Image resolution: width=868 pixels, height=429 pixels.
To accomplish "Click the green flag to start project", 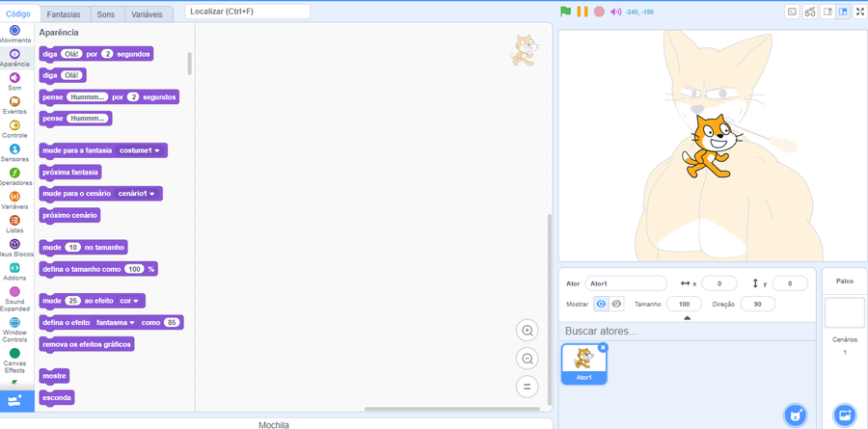I will (565, 11).
